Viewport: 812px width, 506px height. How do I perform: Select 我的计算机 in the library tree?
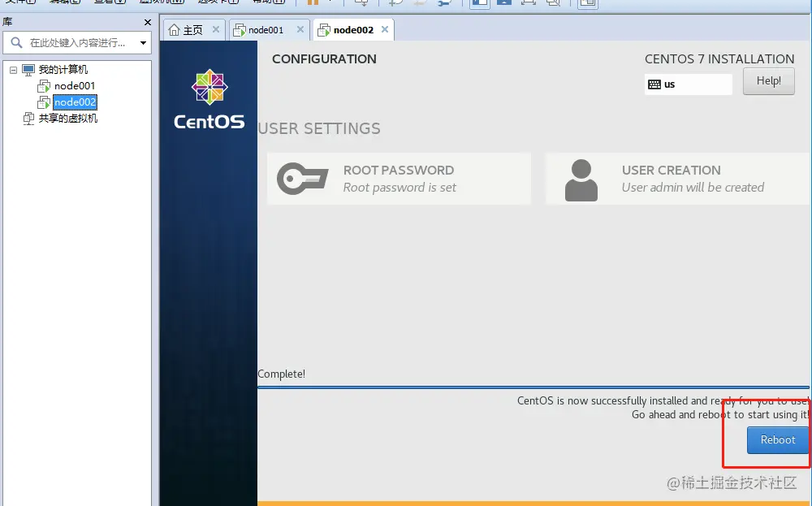pyautogui.click(x=63, y=69)
